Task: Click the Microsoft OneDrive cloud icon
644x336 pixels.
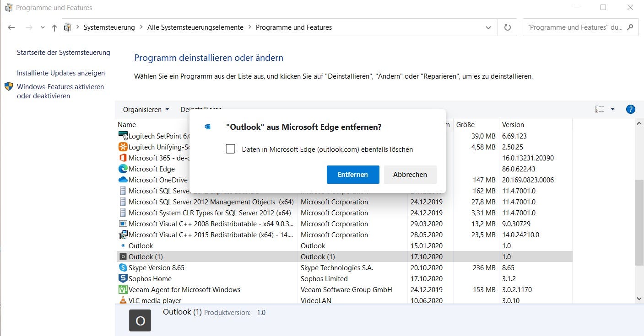Action: 123,180
